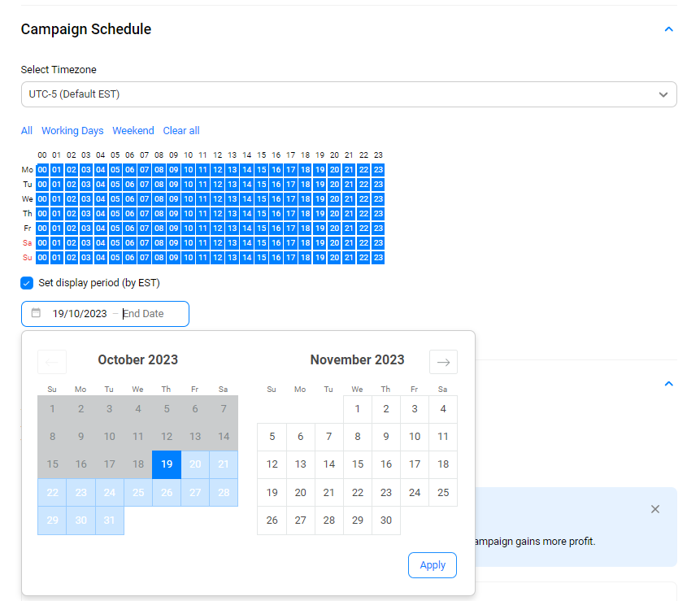The width and height of the screenshot is (700, 601).
Task: Click the End Date input field
Action: (150, 314)
